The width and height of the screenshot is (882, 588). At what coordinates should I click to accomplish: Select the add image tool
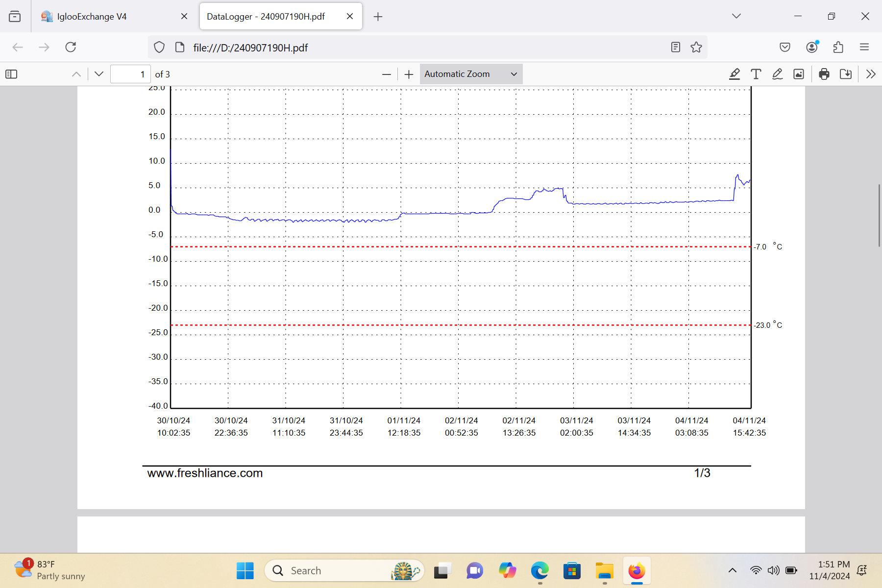tap(799, 74)
